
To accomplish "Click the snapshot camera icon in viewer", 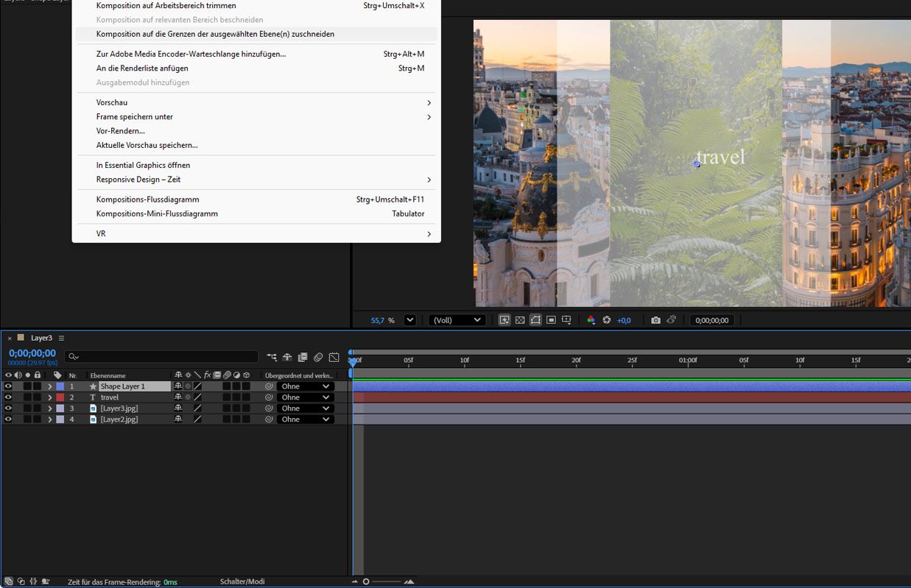I will click(655, 320).
